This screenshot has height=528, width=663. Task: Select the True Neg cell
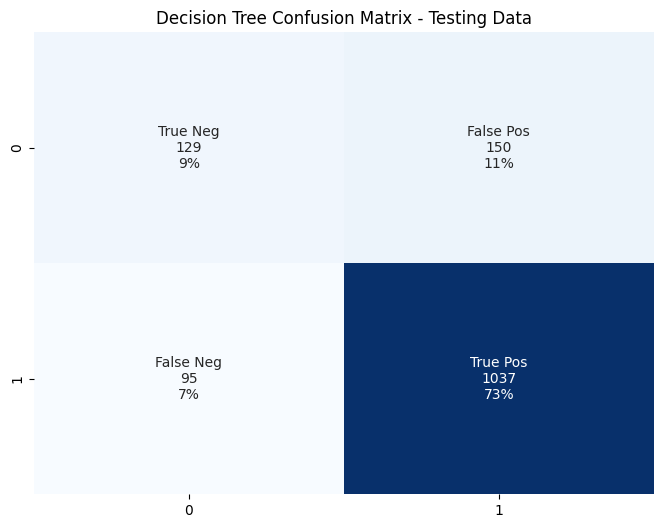[189, 147]
